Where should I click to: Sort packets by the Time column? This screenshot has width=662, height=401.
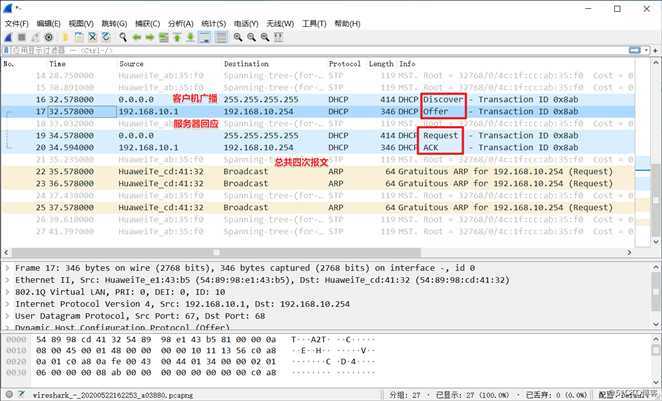(x=57, y=64)
